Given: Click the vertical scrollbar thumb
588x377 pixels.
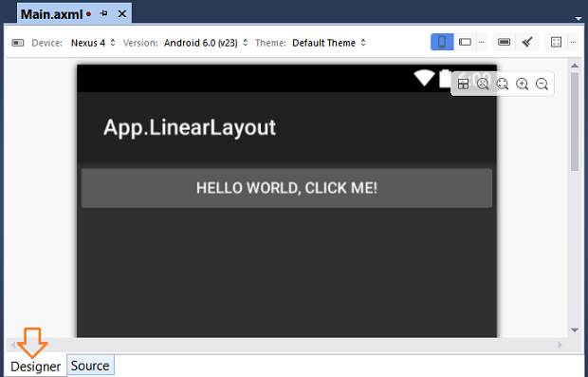Looking at the screenshot, I should point(575,122).
